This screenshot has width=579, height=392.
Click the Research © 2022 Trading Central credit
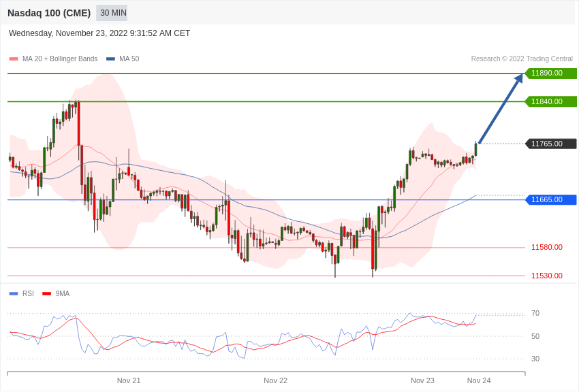pos(522,59)
